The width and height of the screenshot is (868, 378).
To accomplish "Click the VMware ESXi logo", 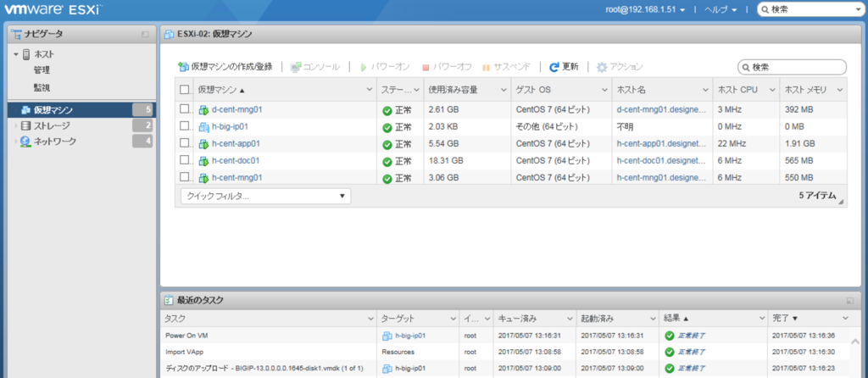I will click(x=53, y=8).
